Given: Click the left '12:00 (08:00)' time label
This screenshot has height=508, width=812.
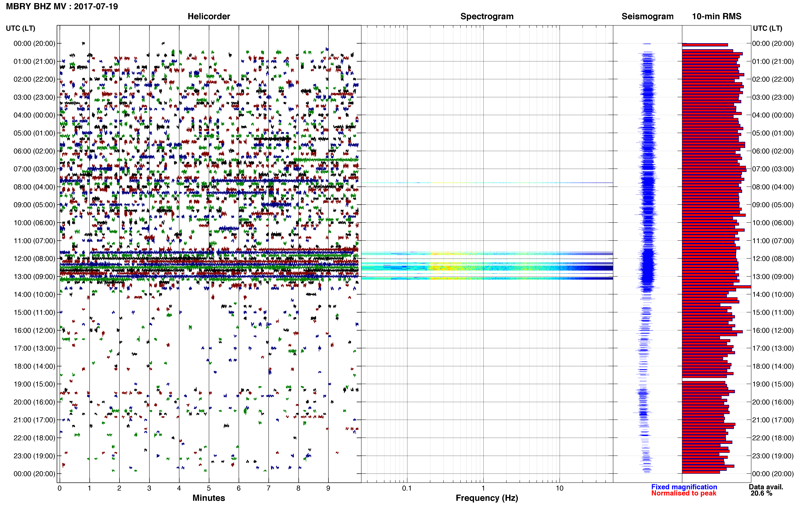Looking at the screenshot, I should (34, 259).
